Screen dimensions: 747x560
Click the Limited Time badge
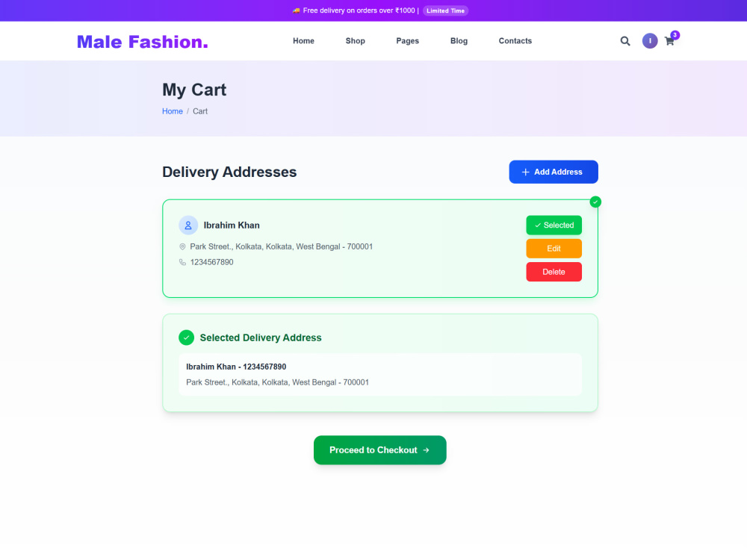tap(445, 10)
